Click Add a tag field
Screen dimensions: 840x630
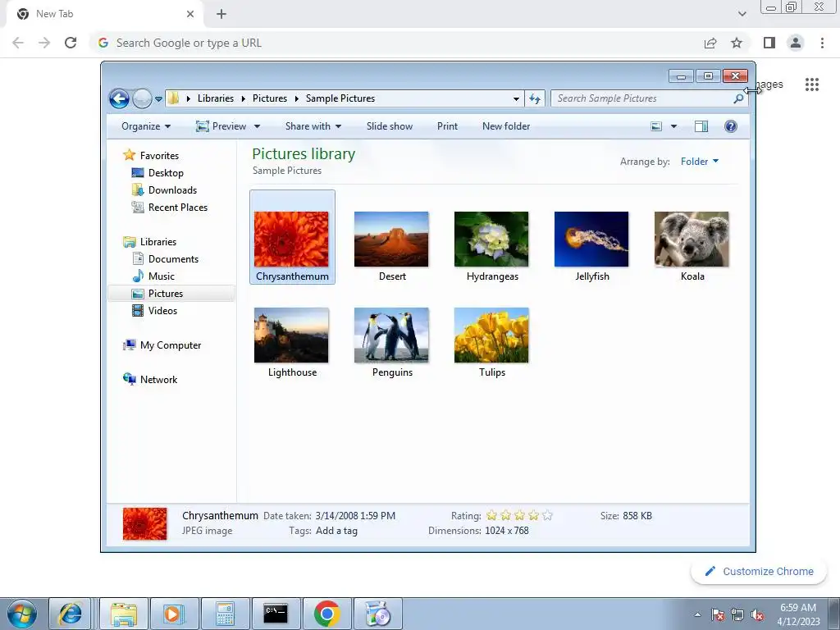336,531
